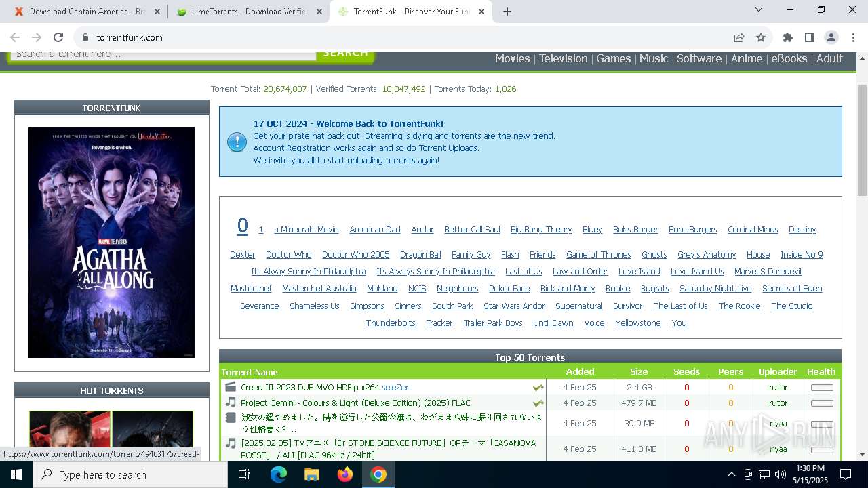Open File Explorer from the taskbar
Image resolution: width=868 pixels, height=488 pixels.
312,474
